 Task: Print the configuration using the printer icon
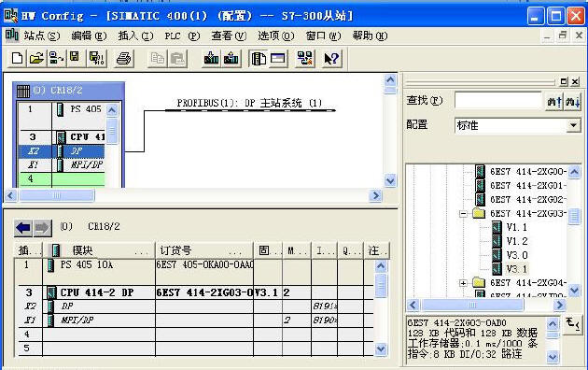click(x=123, y=59)
